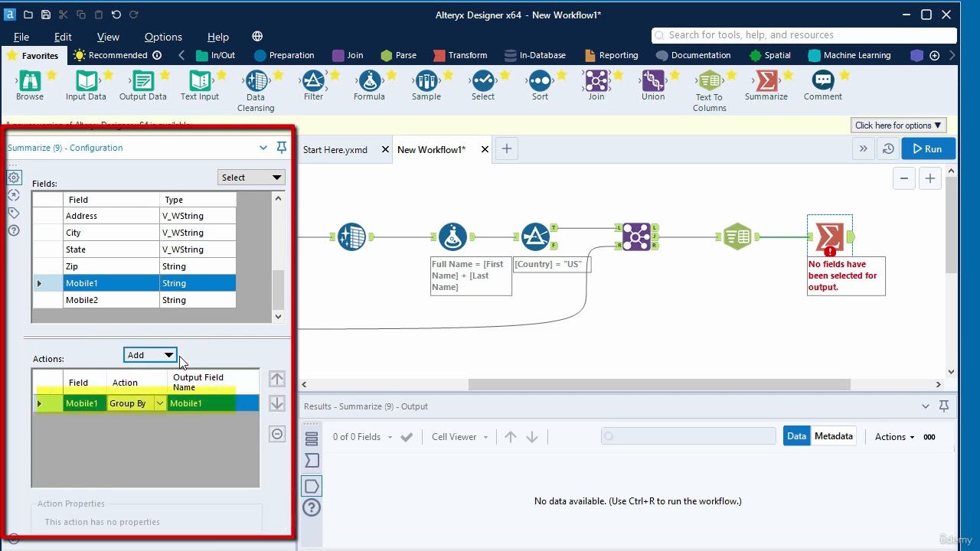
Task: Click the Summarize node on the canvas
Action: pyautogui.click(x=830, y=237)
